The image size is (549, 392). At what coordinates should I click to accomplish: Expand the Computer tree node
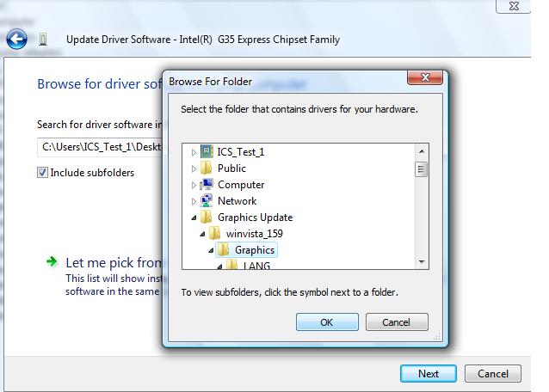(194, 185)
